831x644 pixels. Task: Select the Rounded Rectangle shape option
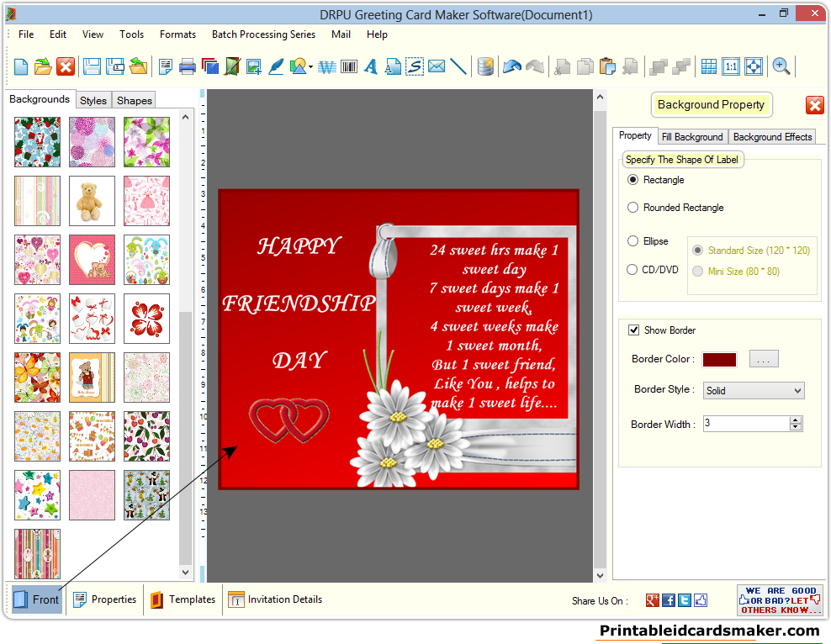[x=632, y=207]
